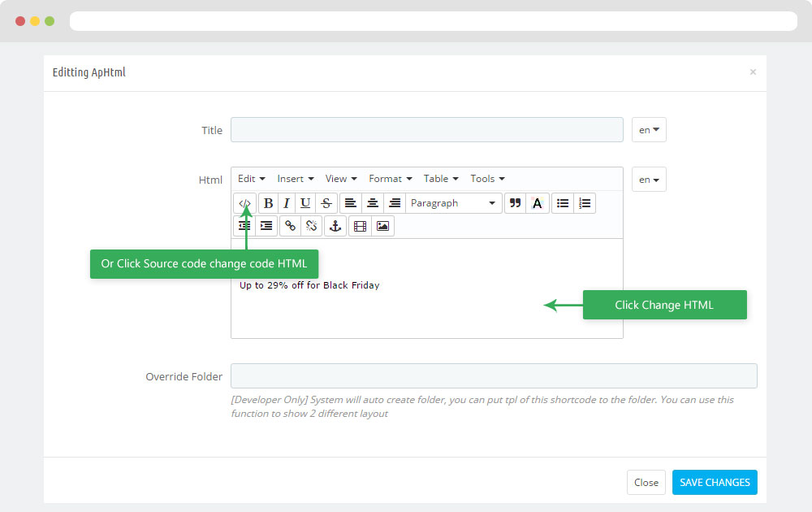Click the yellow minimize window dot

(x=35, y=21)
